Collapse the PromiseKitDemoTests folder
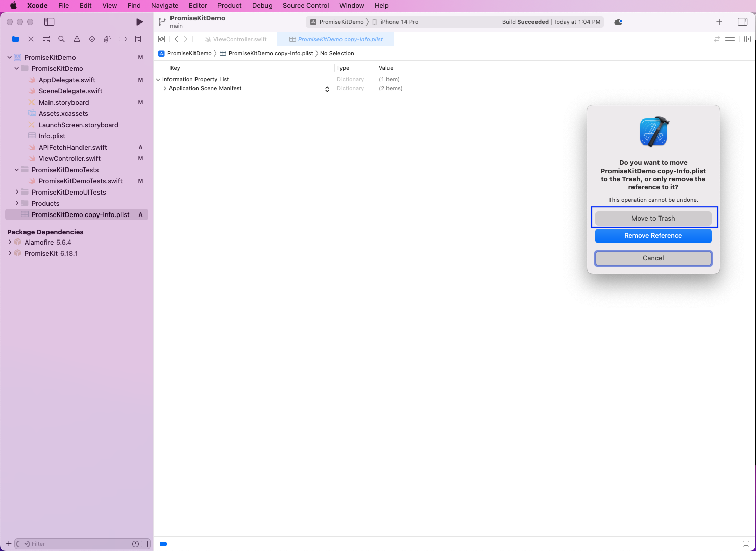 tap(17, 170)
